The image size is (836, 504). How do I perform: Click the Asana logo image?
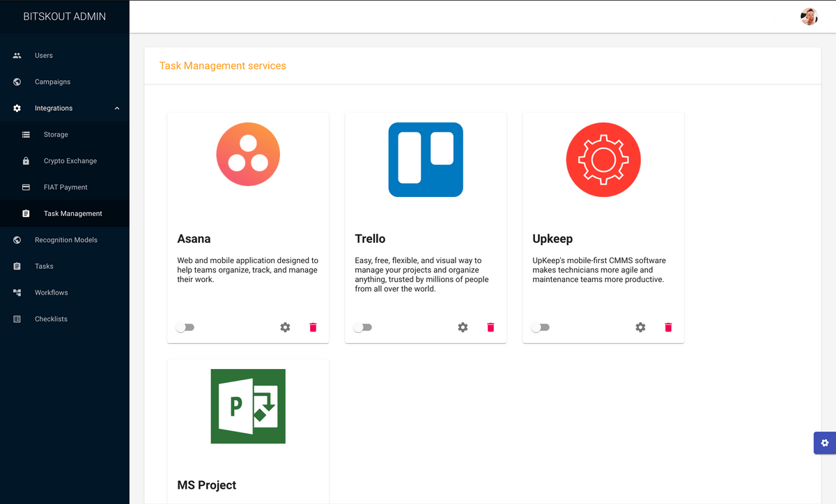point(248,155)
